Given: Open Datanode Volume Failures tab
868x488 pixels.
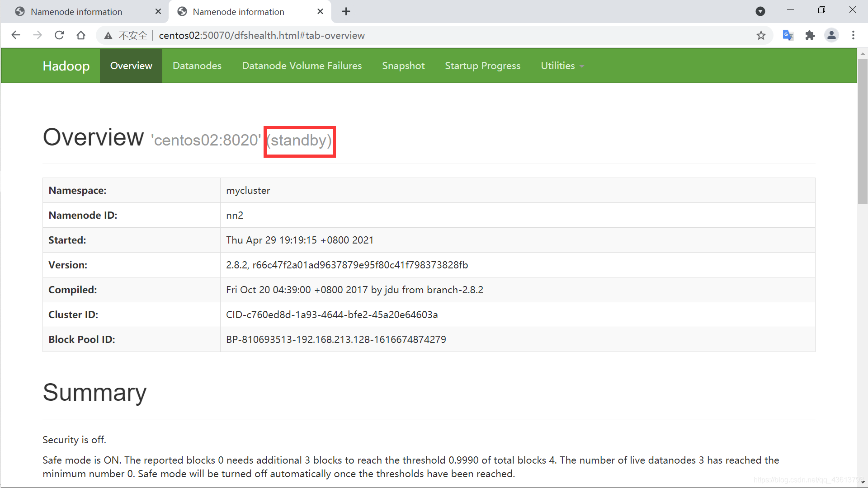Looking at the screenshot, I should [x=302, y=66].
